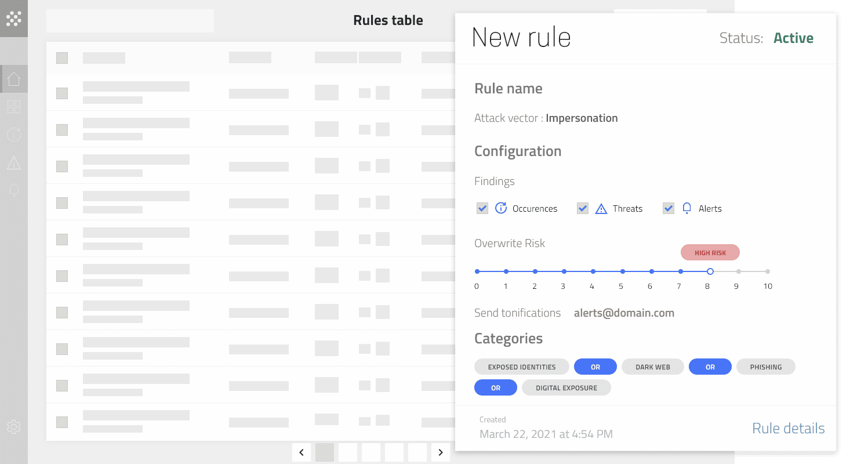Image resolution: width=868 pixels, height=464 pixels.
Task: Set the risk slider to 0
Action: click(x=477, y=271)
